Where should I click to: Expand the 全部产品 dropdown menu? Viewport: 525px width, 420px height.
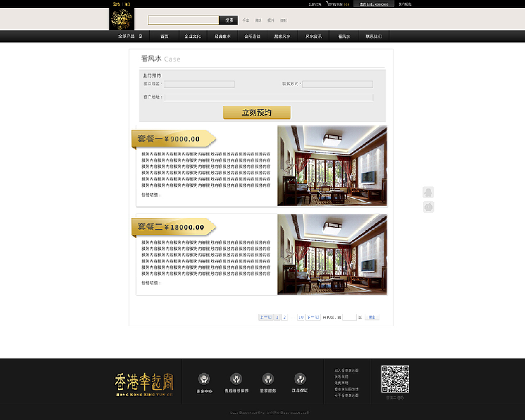point(130,36)
